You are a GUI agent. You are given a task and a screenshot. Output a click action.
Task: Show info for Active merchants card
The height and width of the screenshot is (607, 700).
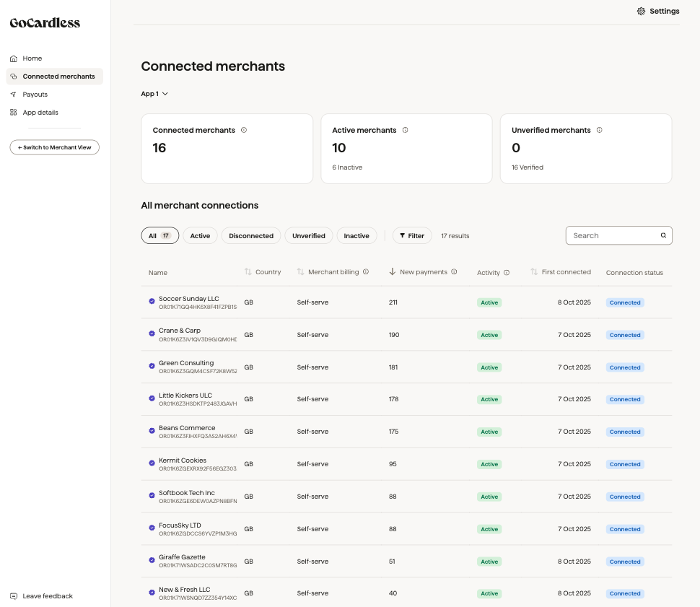(405, 130)
